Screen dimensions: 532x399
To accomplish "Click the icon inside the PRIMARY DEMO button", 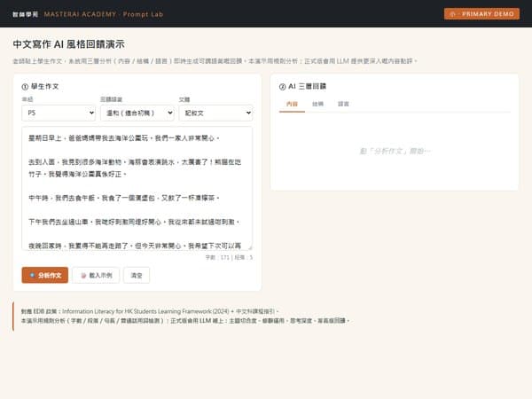I will (x=452, y=14).
